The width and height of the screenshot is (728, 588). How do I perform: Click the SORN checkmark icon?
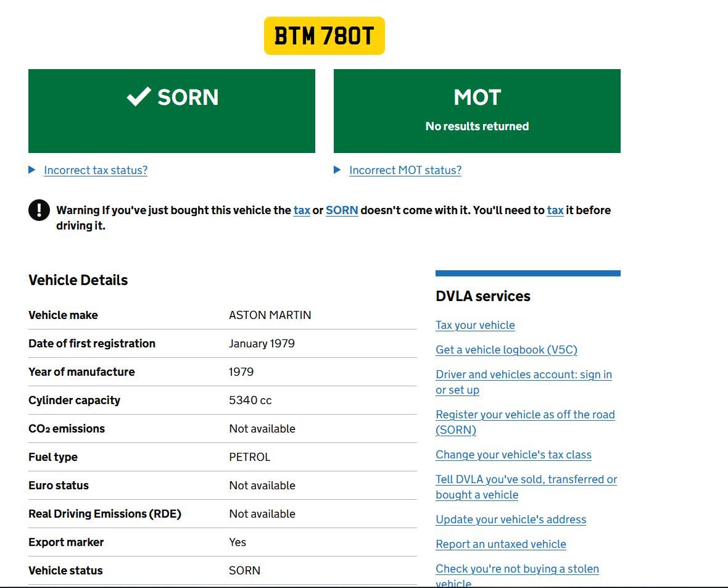click(x=139, y=96)
